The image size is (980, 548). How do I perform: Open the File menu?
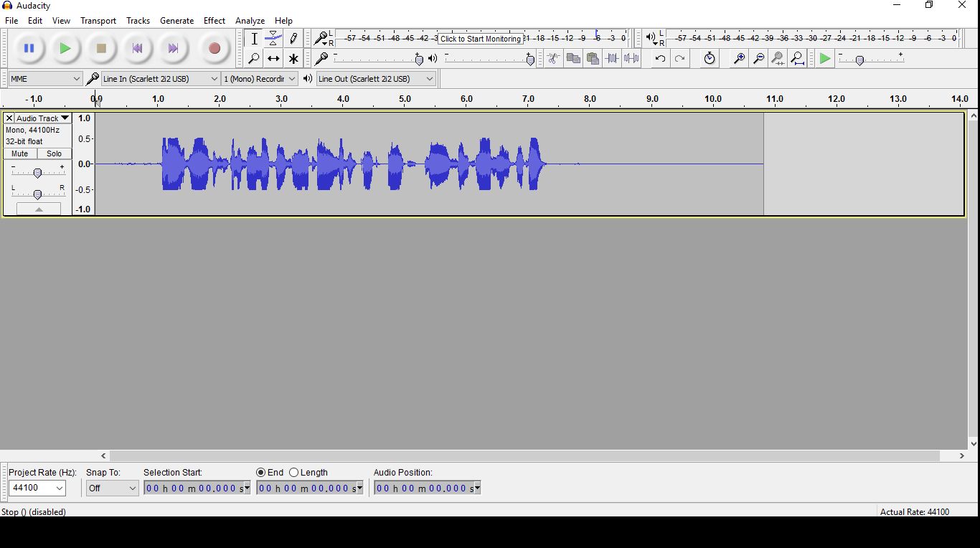(x=11, y=21)
